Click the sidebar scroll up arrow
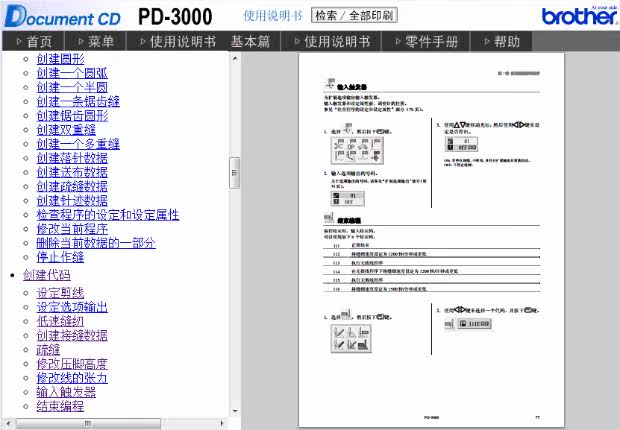The height and width of the screenshot is (430, 620). coord(235,59)
